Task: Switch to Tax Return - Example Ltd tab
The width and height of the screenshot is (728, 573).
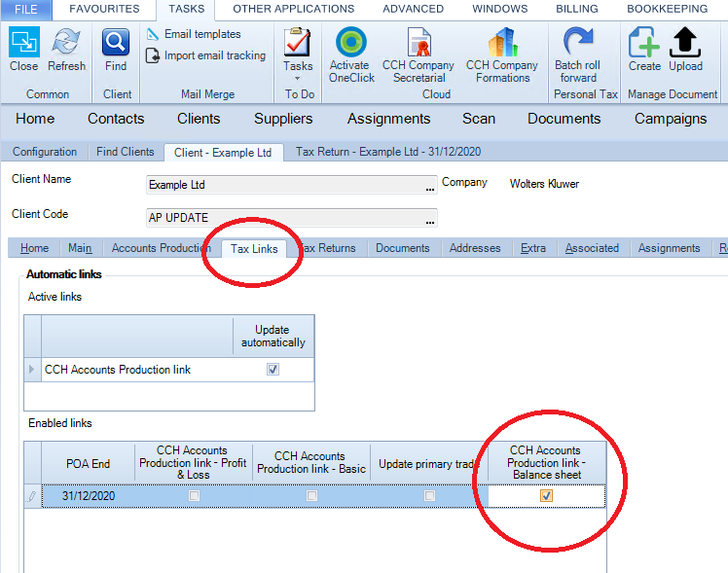Action: pyautogui.click(x=388, y=152)
